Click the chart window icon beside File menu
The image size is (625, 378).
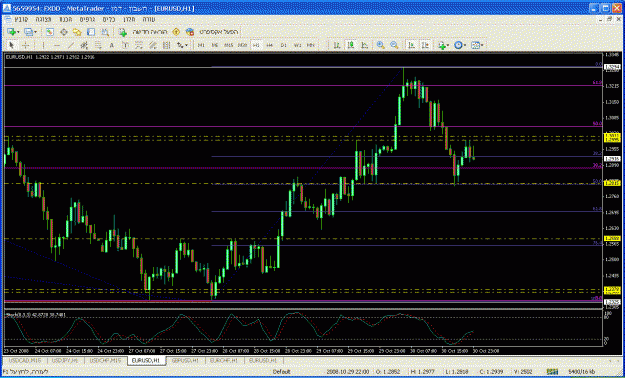pos(8,19)
